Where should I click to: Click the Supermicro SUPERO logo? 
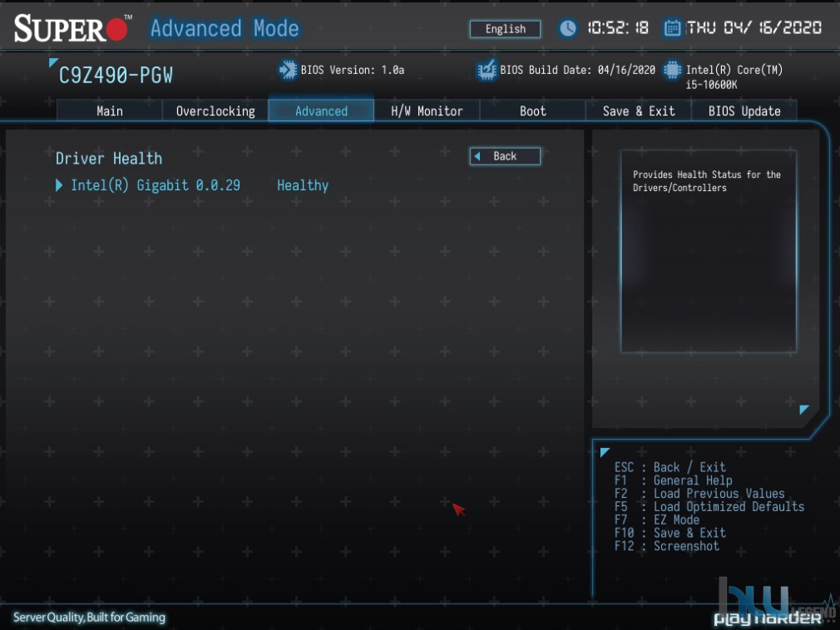73,28
